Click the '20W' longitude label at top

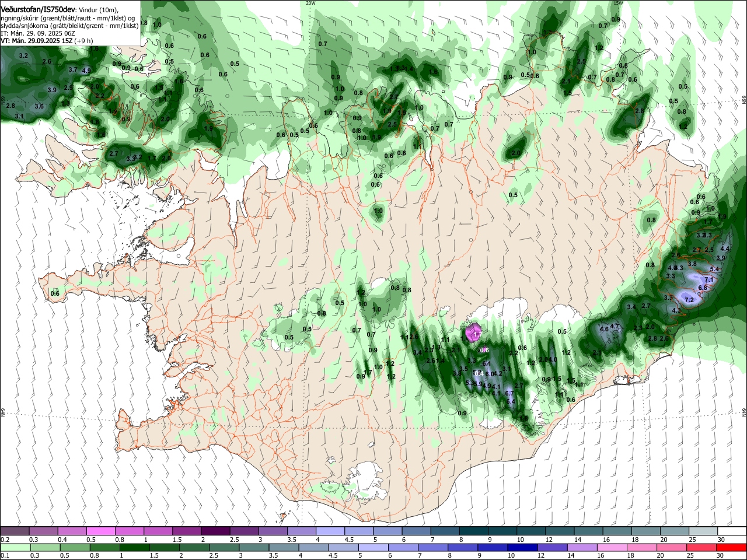click(x=310, y=3)
